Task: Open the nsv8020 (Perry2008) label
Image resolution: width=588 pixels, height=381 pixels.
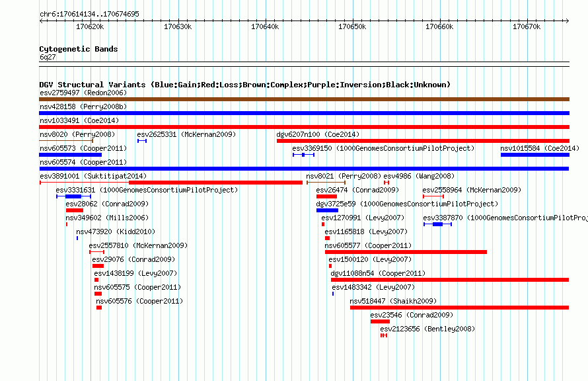Action: tap(77, 134)
